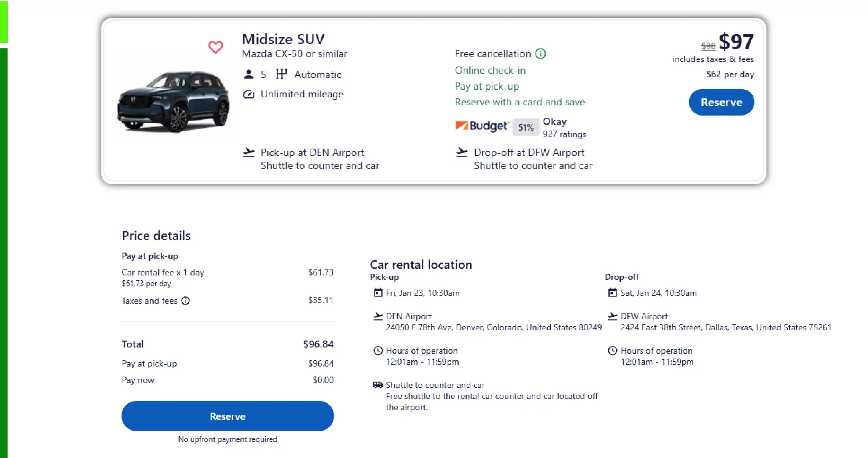Click the 51% Budget rating badge

[525, 127]
